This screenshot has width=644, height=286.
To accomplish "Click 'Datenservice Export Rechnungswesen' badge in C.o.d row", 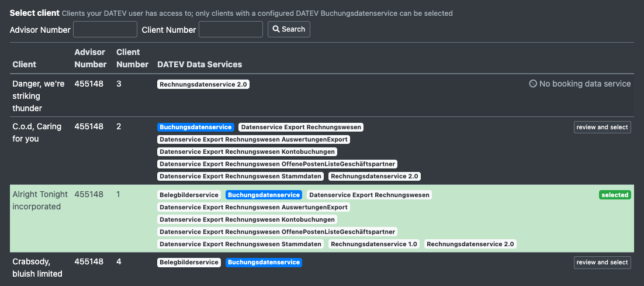I will point(301,128).
